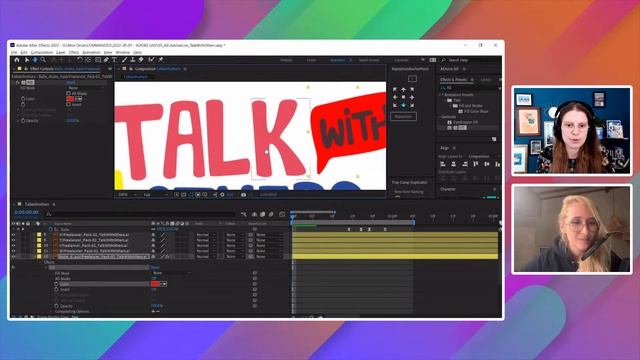Hide layer 11 with its eye icon

[13, 251]
